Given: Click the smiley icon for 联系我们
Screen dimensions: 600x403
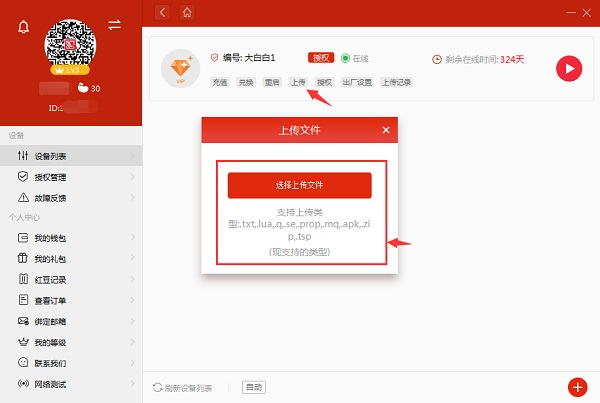Looking at the screenshot, I should tap(23, 362).
